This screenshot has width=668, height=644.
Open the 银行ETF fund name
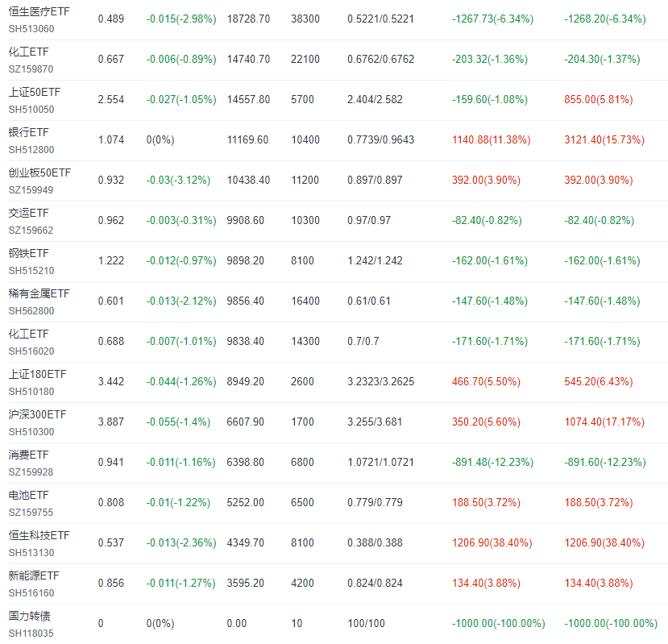[28, 132]
